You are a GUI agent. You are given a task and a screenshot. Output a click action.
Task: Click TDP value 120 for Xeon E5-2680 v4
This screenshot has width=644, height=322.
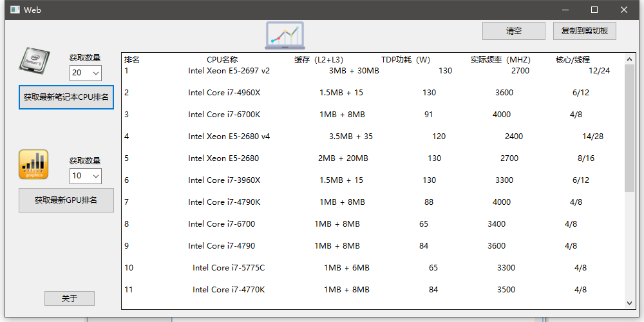(439, 137)
